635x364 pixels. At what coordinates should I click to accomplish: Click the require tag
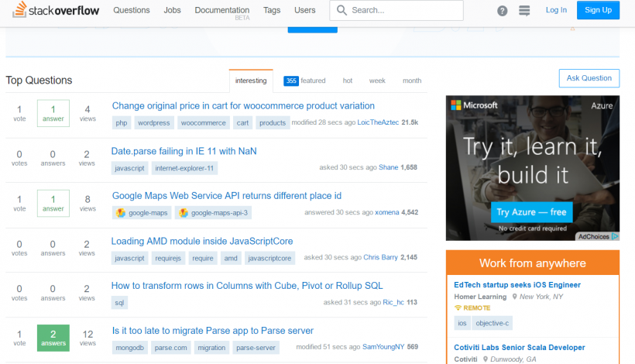(202, 258)
